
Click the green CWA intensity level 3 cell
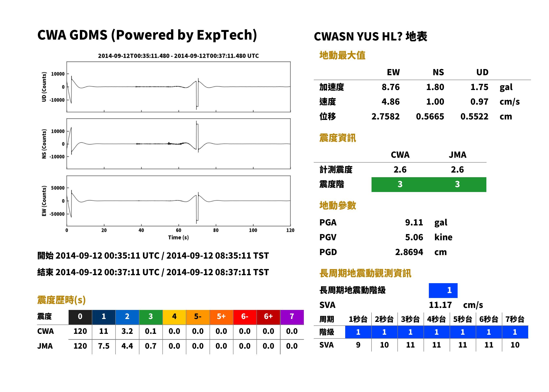[400, 184]
